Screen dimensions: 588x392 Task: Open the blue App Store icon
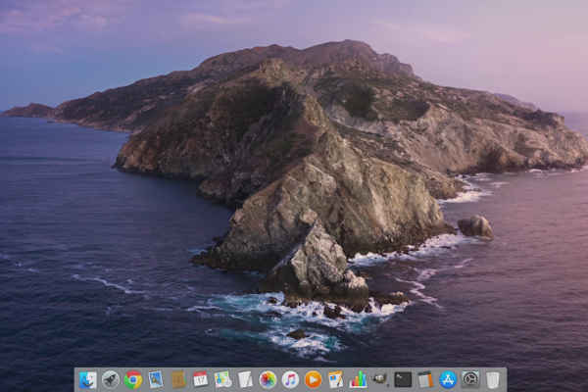[x=448, y=380]
